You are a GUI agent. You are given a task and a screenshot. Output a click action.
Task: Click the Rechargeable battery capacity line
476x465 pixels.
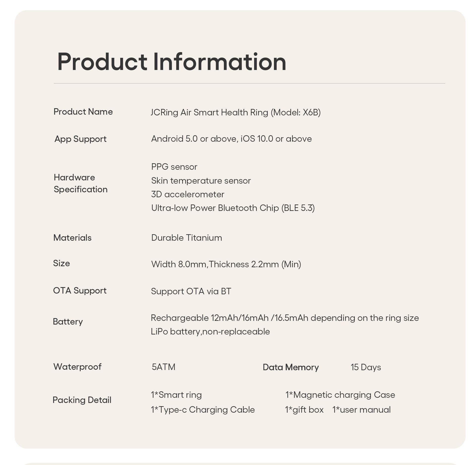pos(285,318)
